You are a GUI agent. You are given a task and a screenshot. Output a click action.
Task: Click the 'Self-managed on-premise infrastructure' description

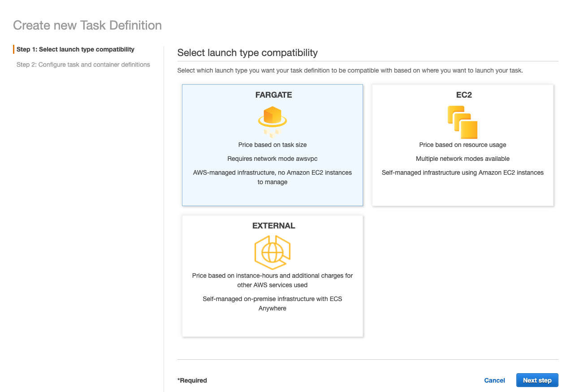(x=273, y=303)
